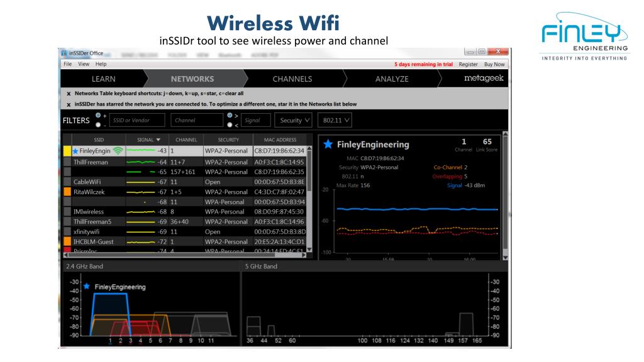
Task: Click the 'Link Score' value 65
Action: click(x=487, y=141)
